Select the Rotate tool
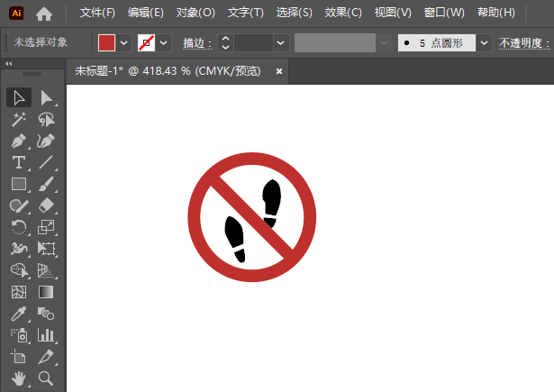The width and height of the screenshot is (554, 392). click(x=19, y=227)
